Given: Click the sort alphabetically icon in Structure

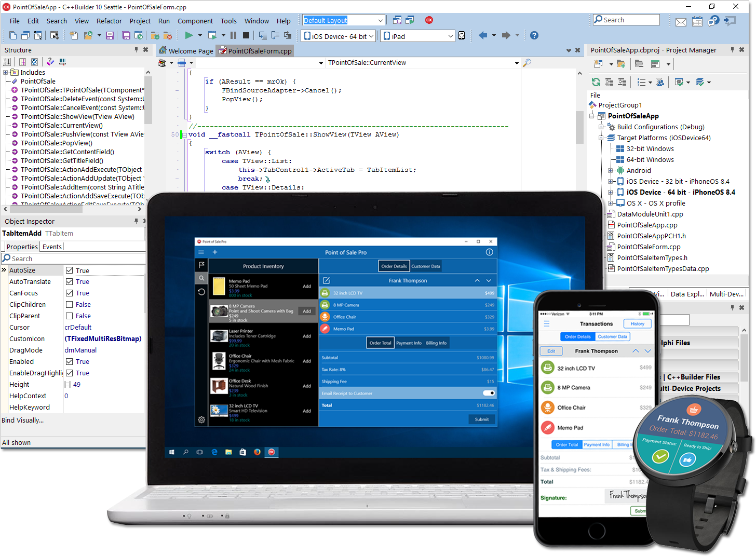Looking at the screenshot, I should 8,62.
